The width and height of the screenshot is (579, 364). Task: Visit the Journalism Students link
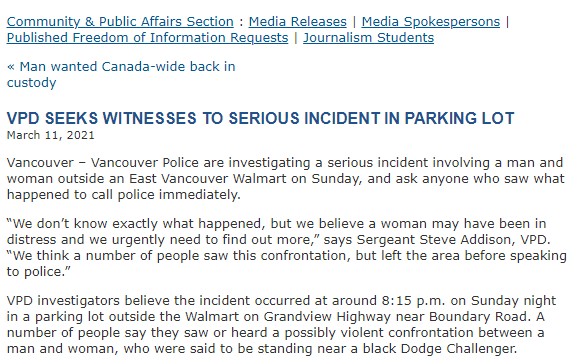click(369, 38)
